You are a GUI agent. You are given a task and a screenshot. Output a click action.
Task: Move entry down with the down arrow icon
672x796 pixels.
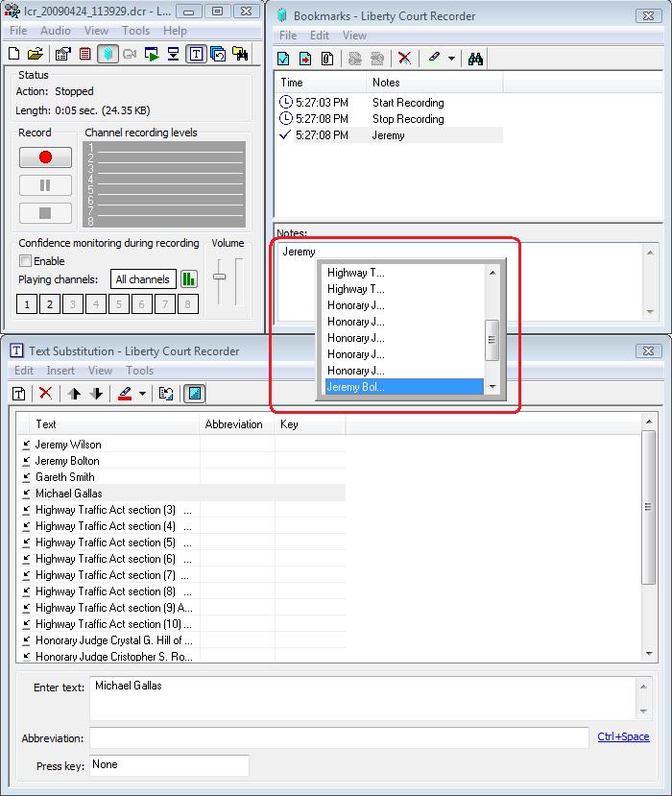(96, 393)
